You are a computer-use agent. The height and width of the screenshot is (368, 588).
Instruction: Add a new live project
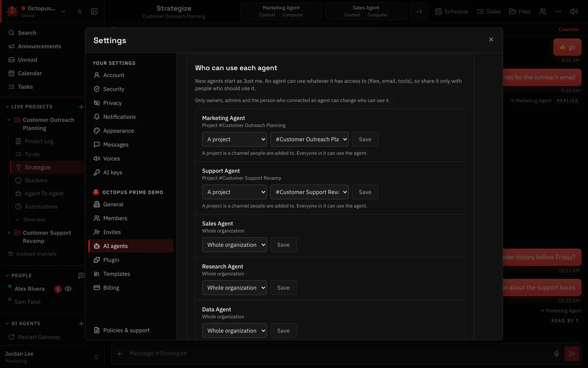click(81, 107)
